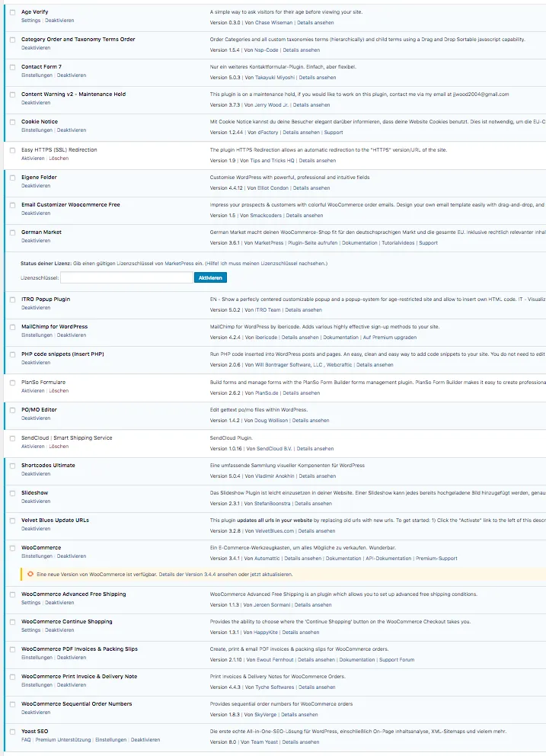Image resolution: width=546 pixels, height=756 pixels.
Task: Delete the Easy HTTPS Redirection plugin
Action: coord(59,159)
